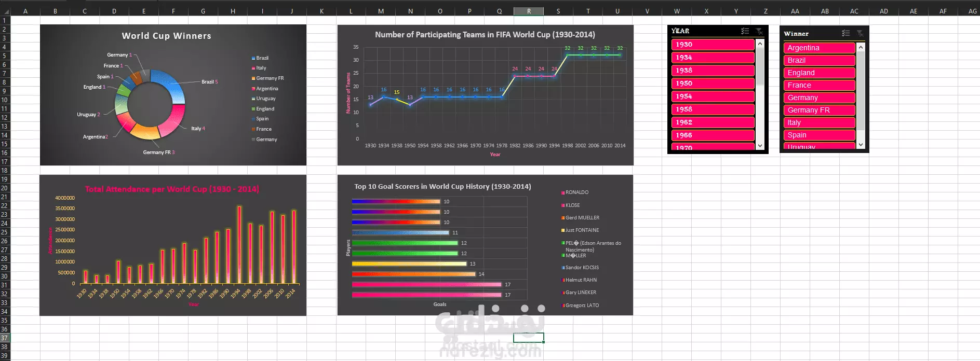
Task: Toggle multi-select in the Year slicer
Action: [745, 31]
